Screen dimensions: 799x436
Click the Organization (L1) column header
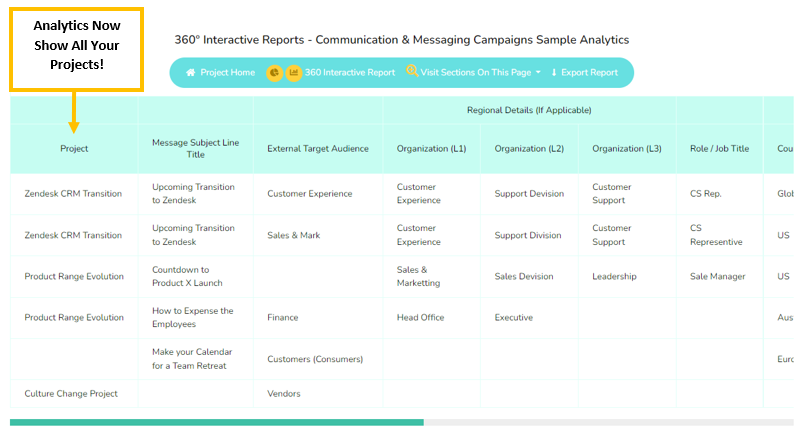(x=432, y=148)
